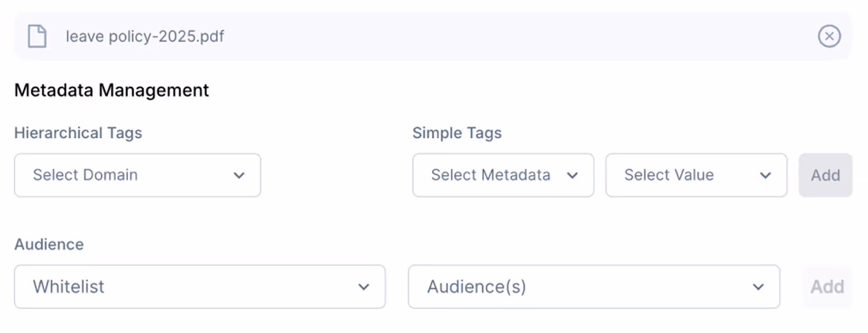Click the leave policy-2025.pdf file name
The image size is (868, 333).
(x=145, y=36)
